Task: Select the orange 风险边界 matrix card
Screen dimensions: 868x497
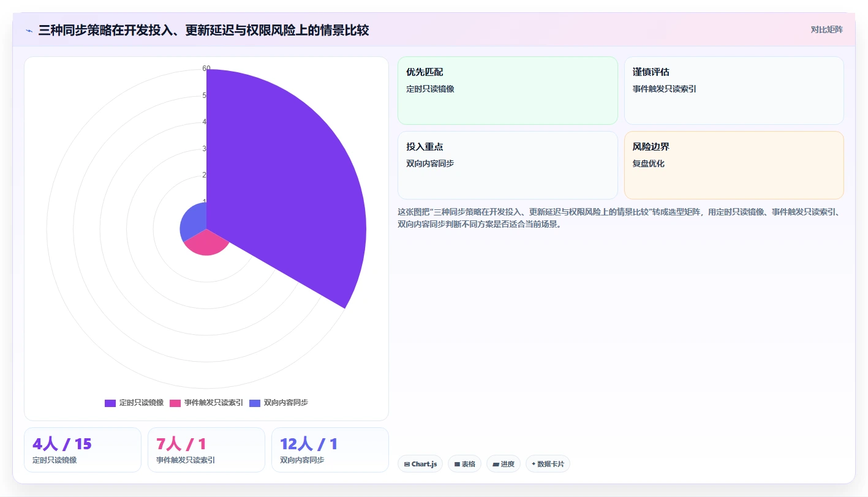Action: coord(734,165)
